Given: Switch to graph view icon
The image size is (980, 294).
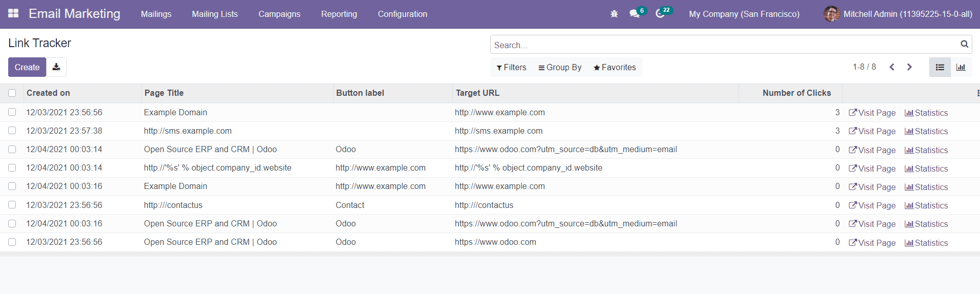Looking at the screenshot, I should pos(961,67).
